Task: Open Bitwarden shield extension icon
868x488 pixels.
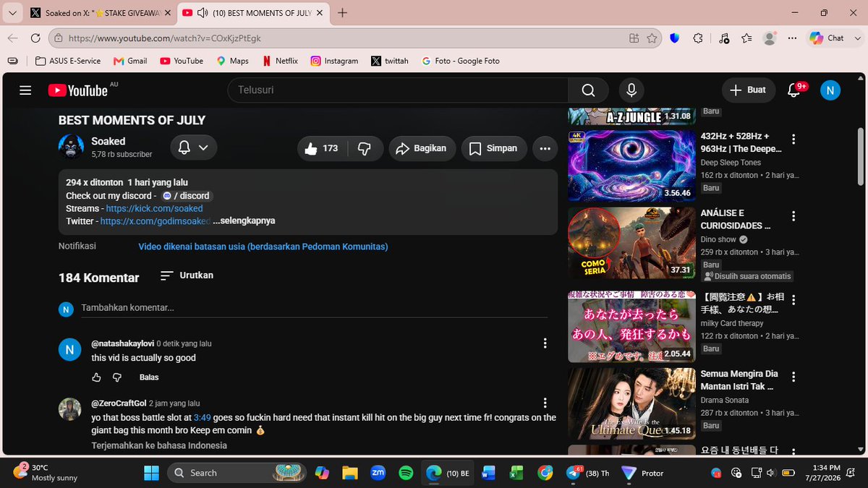Action: click(675, 38)
